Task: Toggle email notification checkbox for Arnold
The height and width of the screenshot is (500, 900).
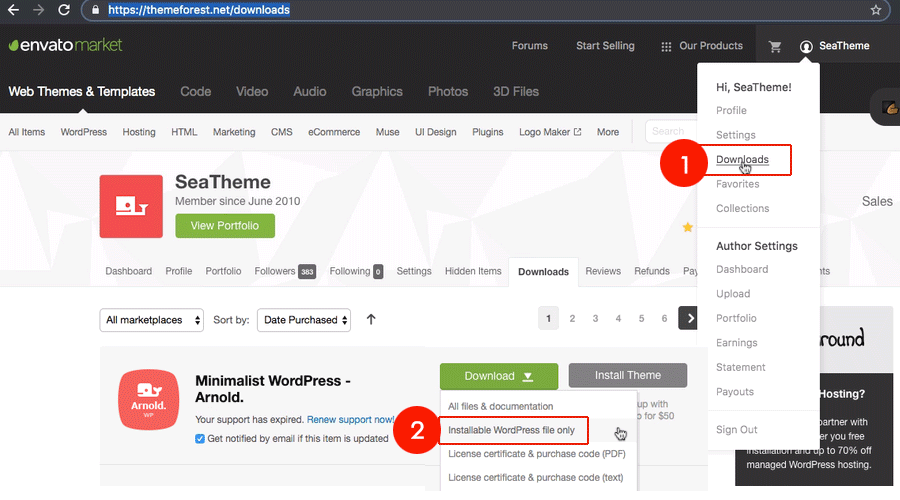Action: (x=200, y=439)
